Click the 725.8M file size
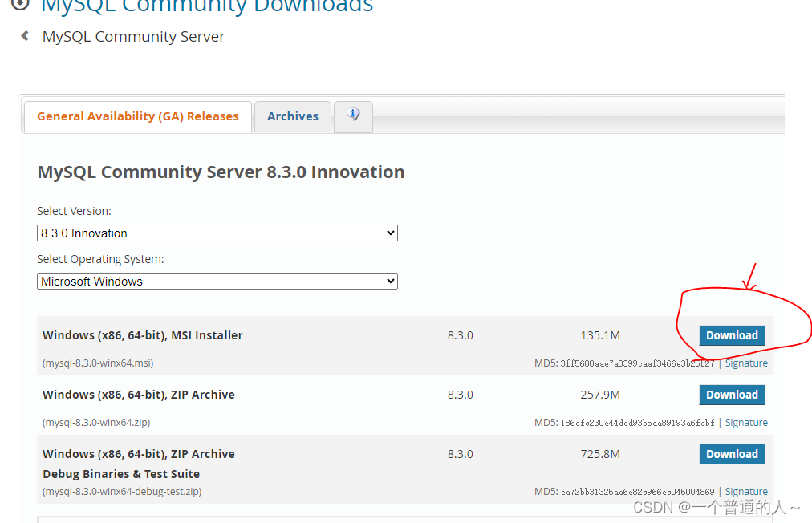Viewport: 812px width, 523px height. click(x=600, y=454)
